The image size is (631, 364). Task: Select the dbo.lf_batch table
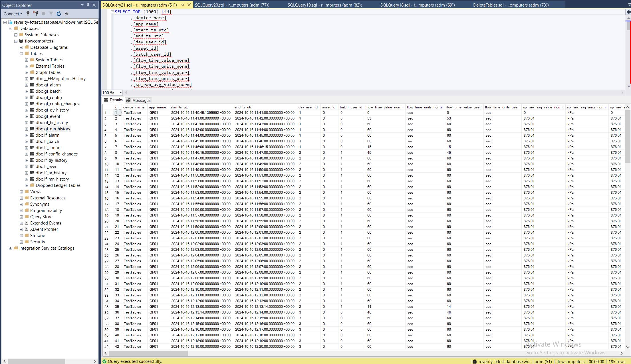47,141
